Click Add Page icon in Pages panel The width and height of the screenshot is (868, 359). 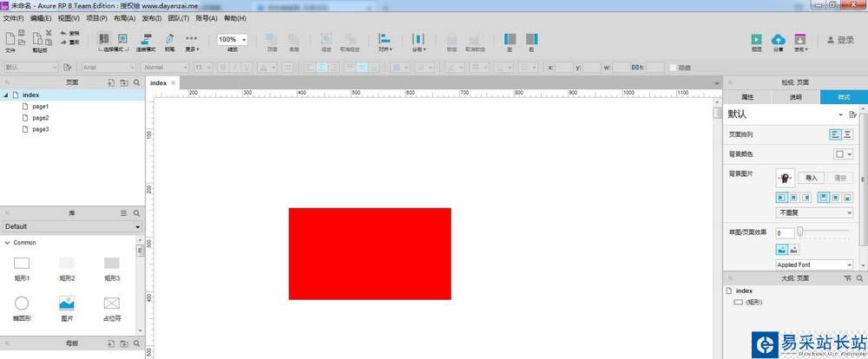(x=111, y=82)
